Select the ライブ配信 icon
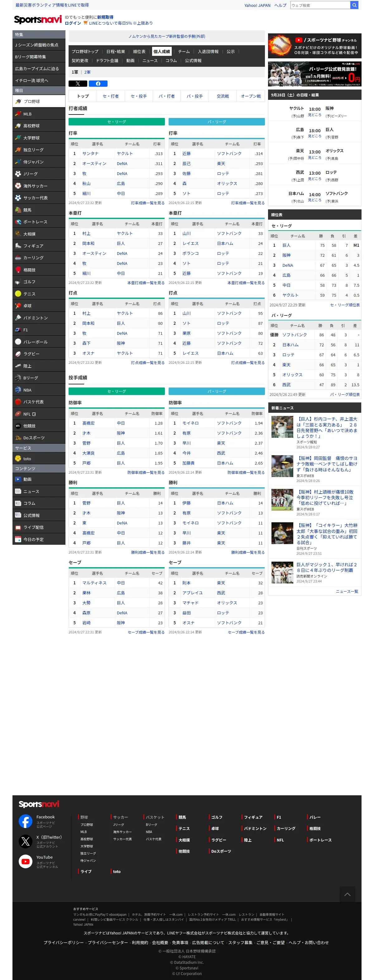The height and width of the screenshot is (980, 374). pyautogui.click(x=18, y=527)
